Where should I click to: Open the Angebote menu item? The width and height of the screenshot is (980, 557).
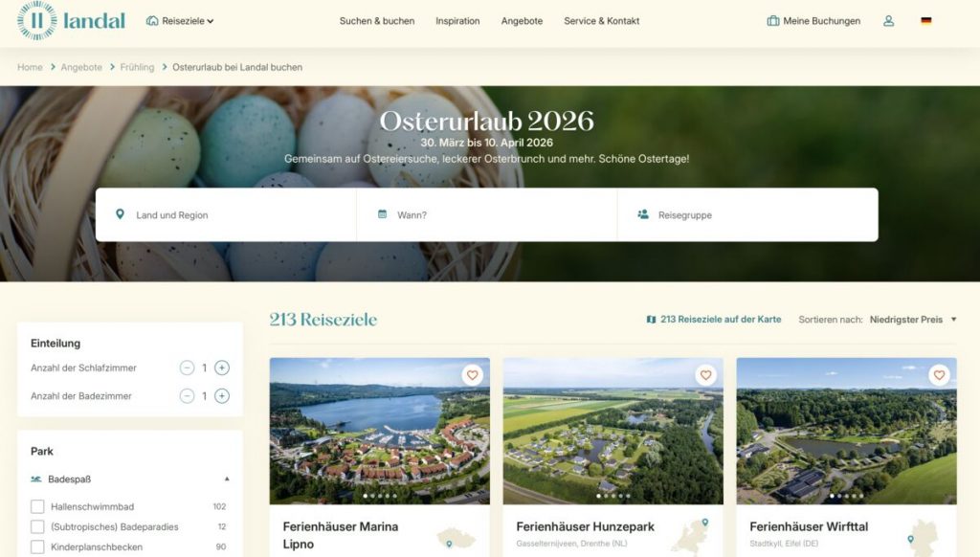click(x=522, y=21)
